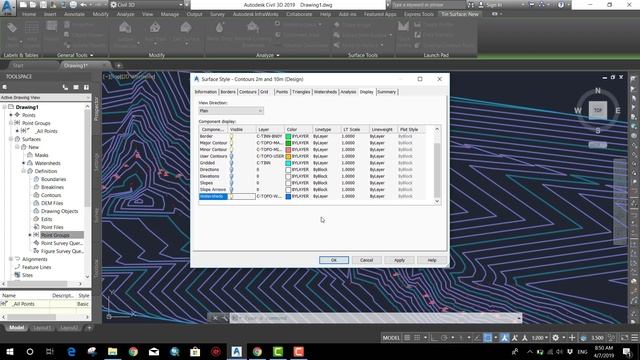Screen dimensions: 640x360
Task: Click the Sites tree icon
Action: click(18, 275)
